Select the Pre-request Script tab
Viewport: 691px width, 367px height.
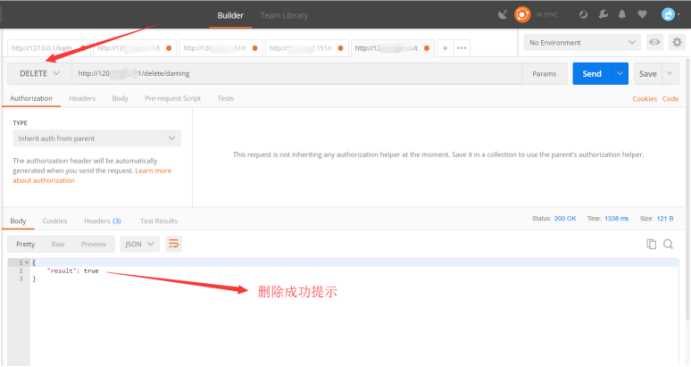173,98
